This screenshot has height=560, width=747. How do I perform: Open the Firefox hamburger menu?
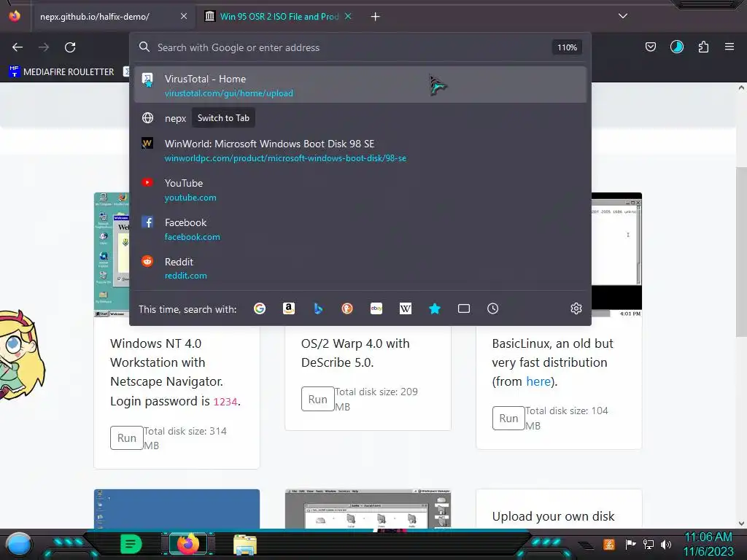pyautogui.click(x=729, y=47)
